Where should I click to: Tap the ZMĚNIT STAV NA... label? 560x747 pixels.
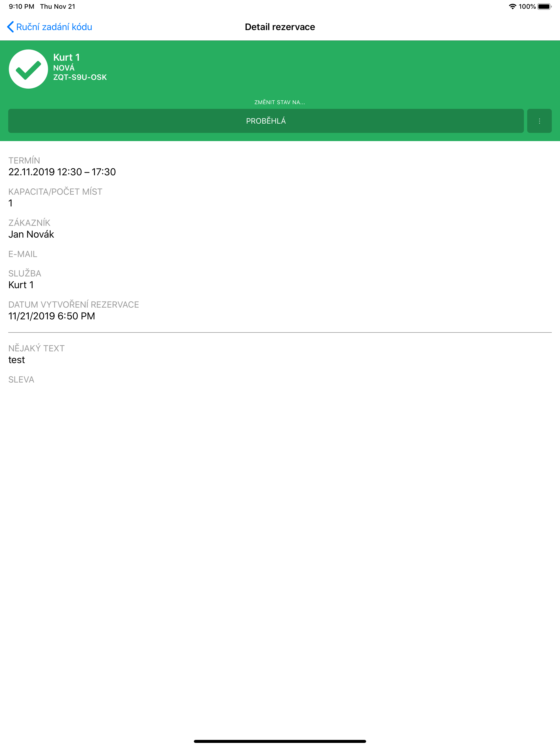point(280,102)
